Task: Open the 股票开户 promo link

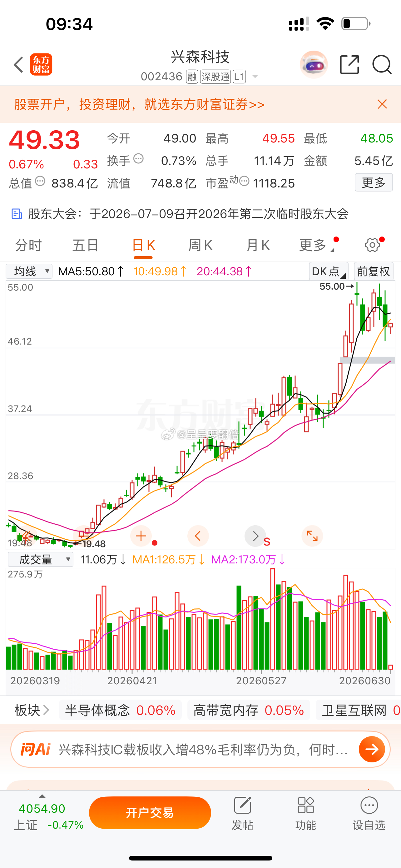Action: click(139, 104)
